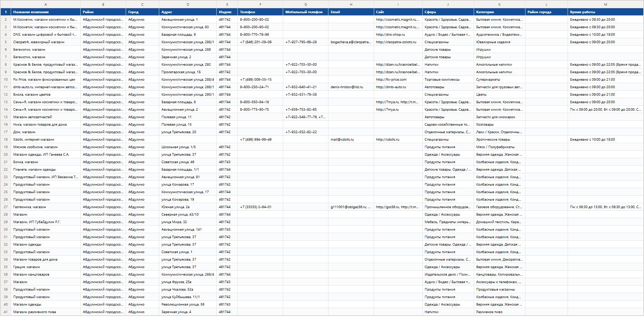Select the address 'Северная улица, 43/10'
The width and height of the screenshot is (644, 322).
(x=188, y=214)
